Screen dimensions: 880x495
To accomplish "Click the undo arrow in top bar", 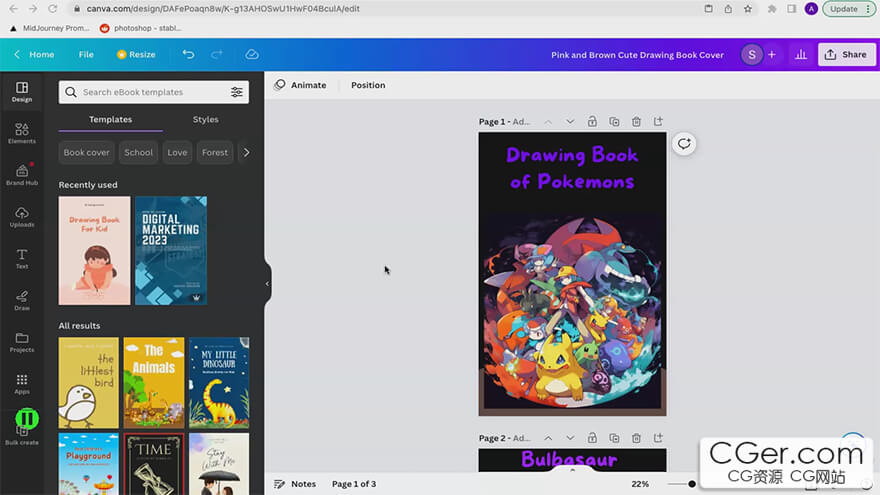I will coord(188,54).
